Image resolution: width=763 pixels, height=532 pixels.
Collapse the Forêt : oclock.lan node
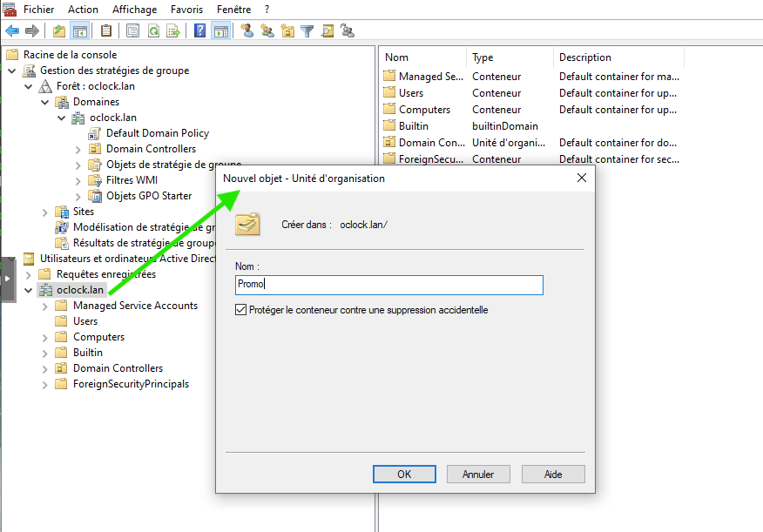pyautogui.click(x=29, y=86)
